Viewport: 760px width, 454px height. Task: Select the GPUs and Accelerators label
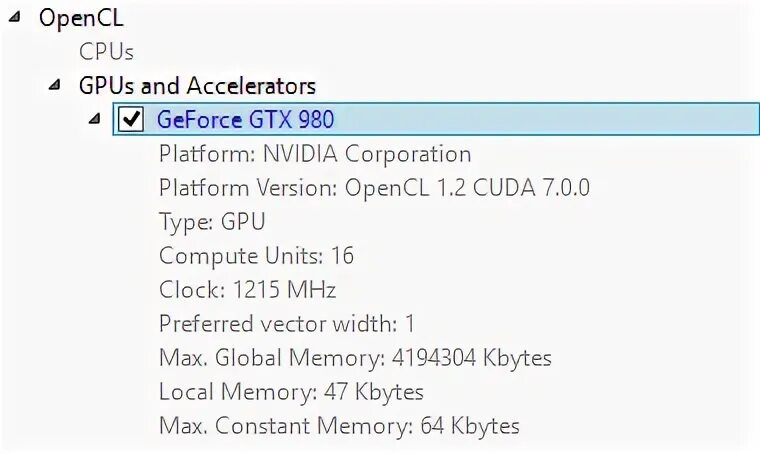[x=197, y=86]
